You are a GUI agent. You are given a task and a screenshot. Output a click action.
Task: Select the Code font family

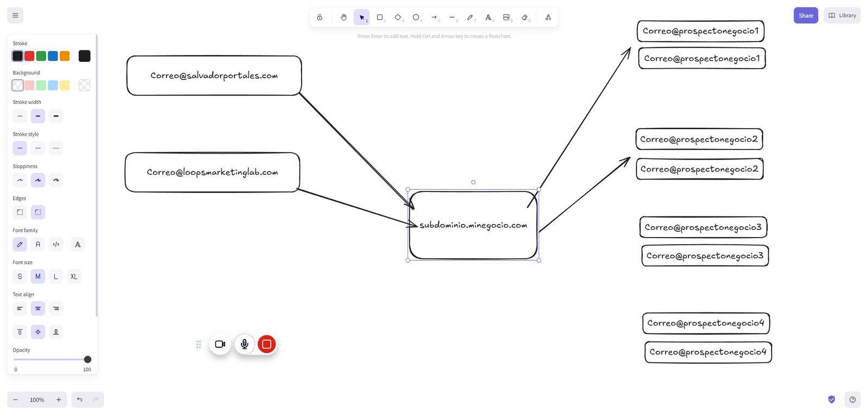click(56, 244)
